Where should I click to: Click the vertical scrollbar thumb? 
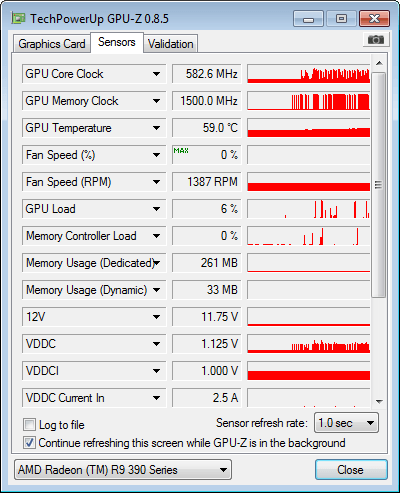pos(378,184)
